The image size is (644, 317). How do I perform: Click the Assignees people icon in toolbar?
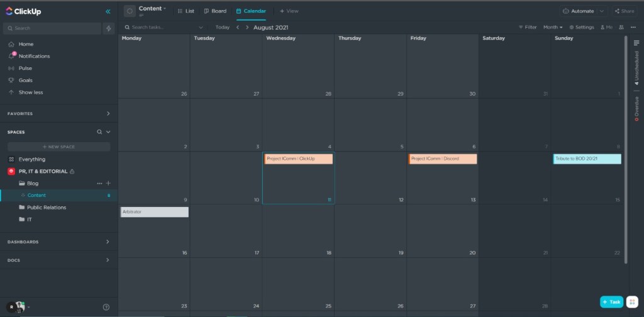tap(622, 28)
